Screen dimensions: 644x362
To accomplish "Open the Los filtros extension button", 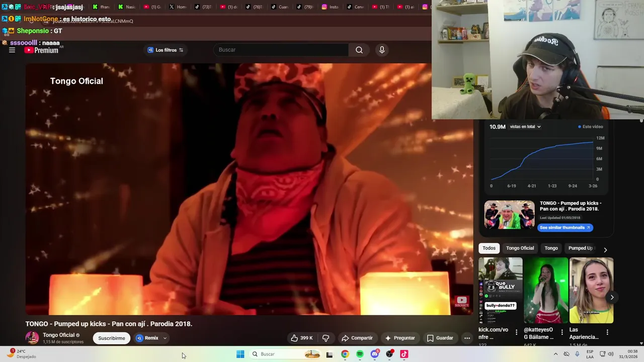I will click(x=166, y=50).
